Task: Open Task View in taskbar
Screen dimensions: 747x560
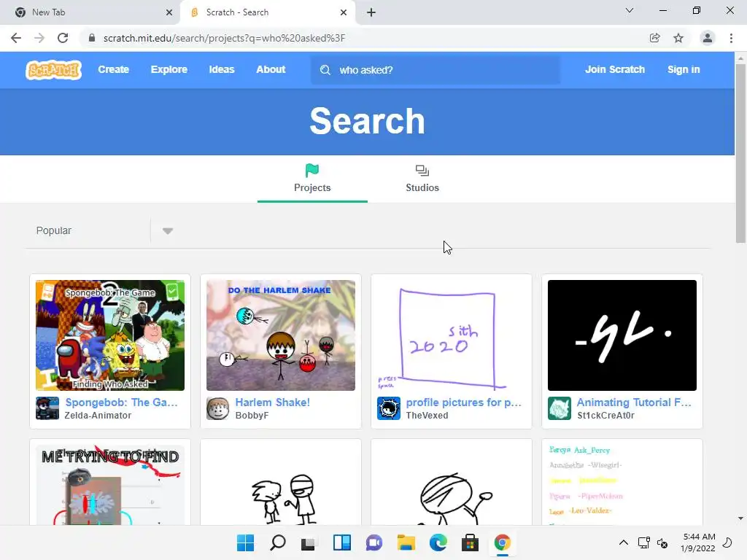Action: pos(309,542)
